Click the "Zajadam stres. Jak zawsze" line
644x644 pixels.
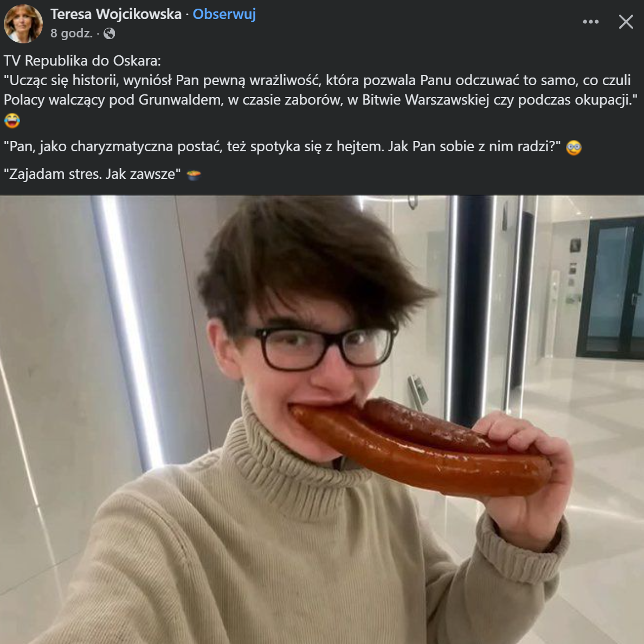[x=92, y=174]
